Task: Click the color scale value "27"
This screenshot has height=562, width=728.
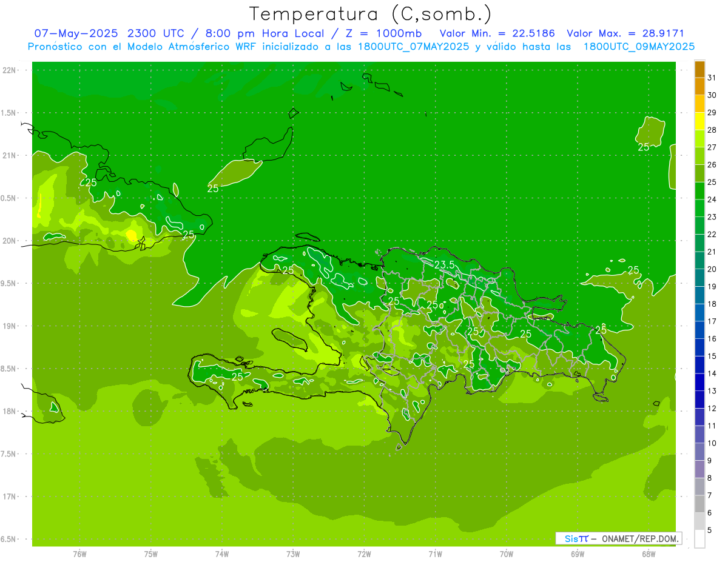Action: [x=712, y=147]
